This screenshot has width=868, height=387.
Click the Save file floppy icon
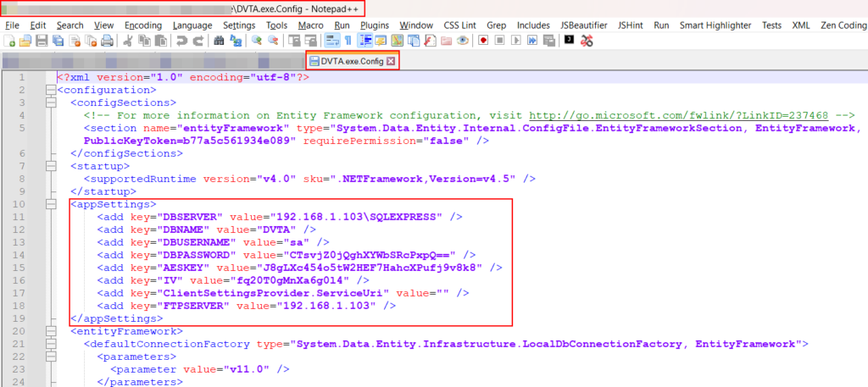click(x=42, y=41)
